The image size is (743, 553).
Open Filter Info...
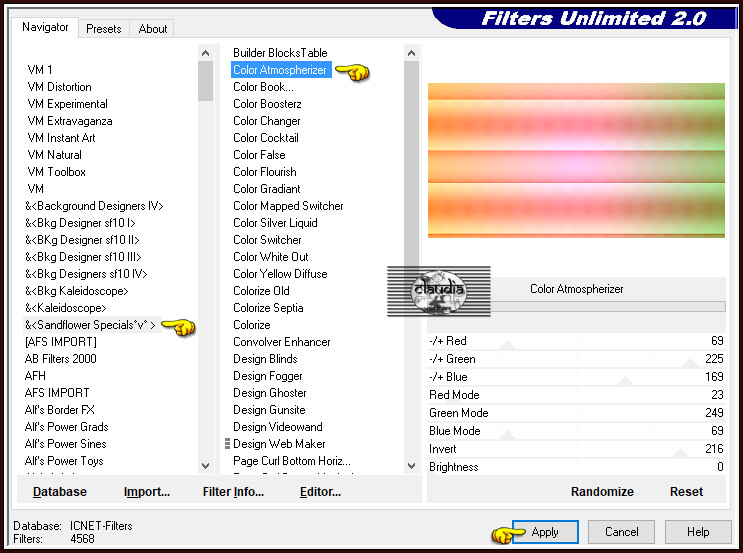pyautogui.click(x=233, y=492)
